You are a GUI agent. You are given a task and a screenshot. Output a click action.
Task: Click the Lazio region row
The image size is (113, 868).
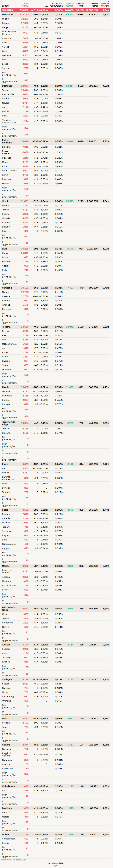click(x=5, y=249)
